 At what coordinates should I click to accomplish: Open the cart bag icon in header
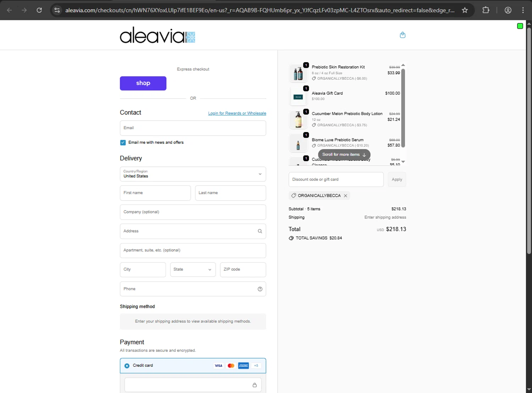tap(403, 35)
